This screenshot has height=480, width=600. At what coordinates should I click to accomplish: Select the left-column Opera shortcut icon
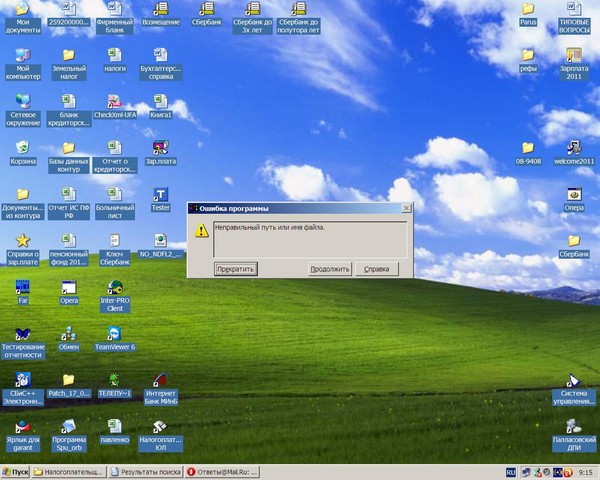tap(69, 292)
